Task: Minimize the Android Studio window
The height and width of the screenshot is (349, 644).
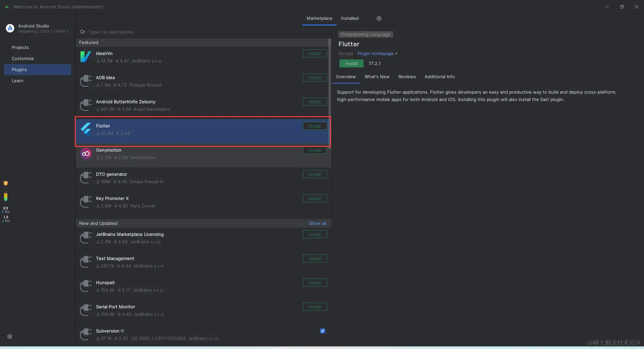Action: click(x=607, y=7)
